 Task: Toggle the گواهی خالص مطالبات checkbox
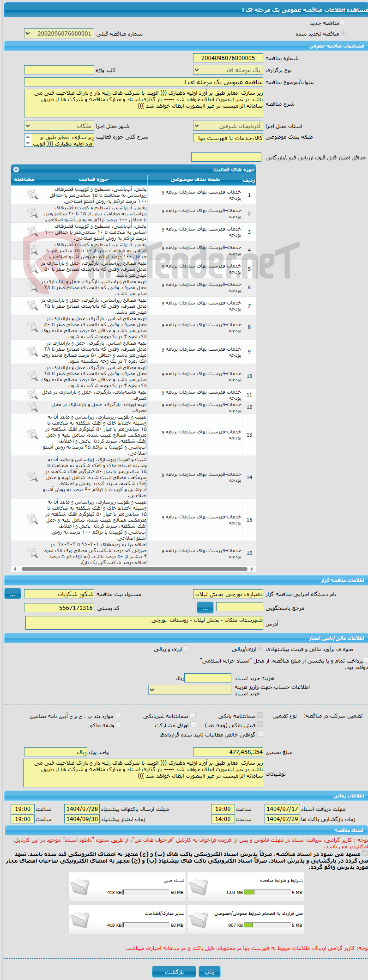click(x=260, y=734)
